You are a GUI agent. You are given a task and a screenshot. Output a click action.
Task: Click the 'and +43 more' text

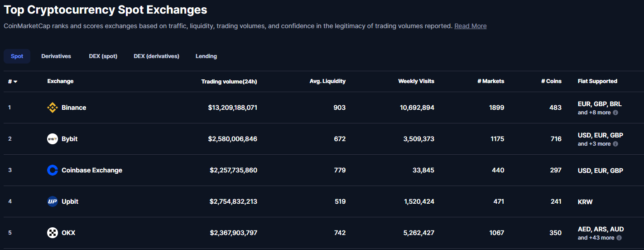596,238
